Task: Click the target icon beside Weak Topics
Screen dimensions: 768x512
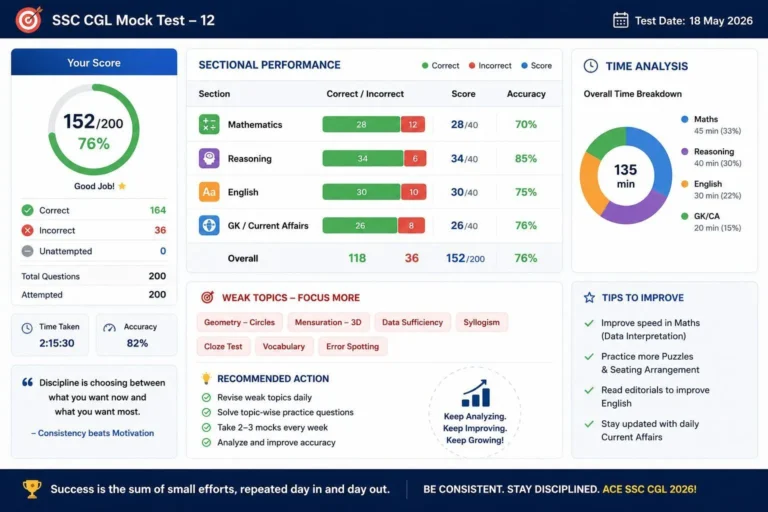Action: coord(208,297)
